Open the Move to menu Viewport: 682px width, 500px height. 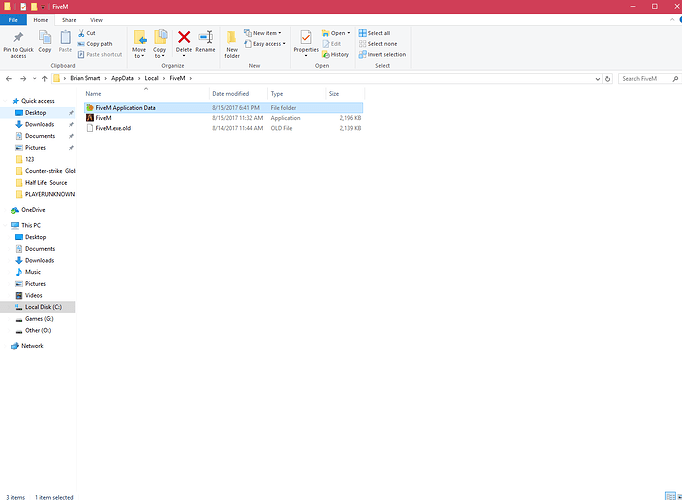[x=139, y=44]
